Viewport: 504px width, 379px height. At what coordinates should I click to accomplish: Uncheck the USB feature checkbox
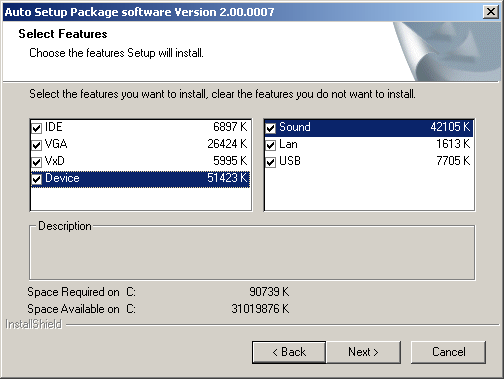pos(271,162)
